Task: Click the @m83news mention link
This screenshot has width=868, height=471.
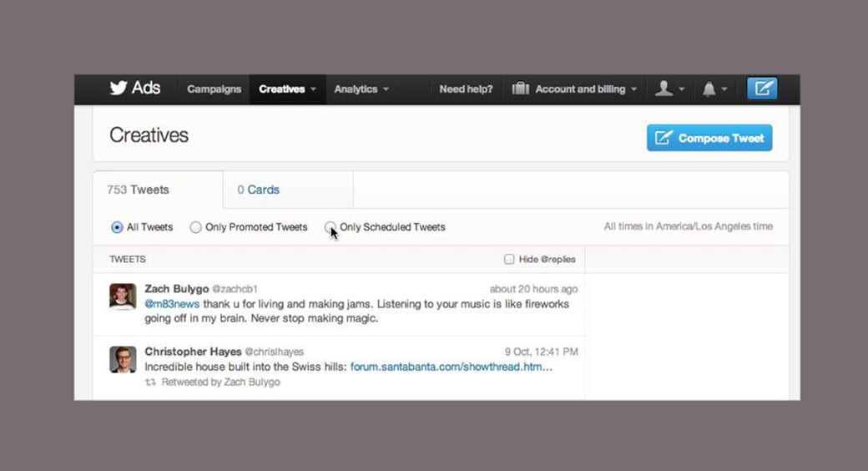Action: (172, 304)
